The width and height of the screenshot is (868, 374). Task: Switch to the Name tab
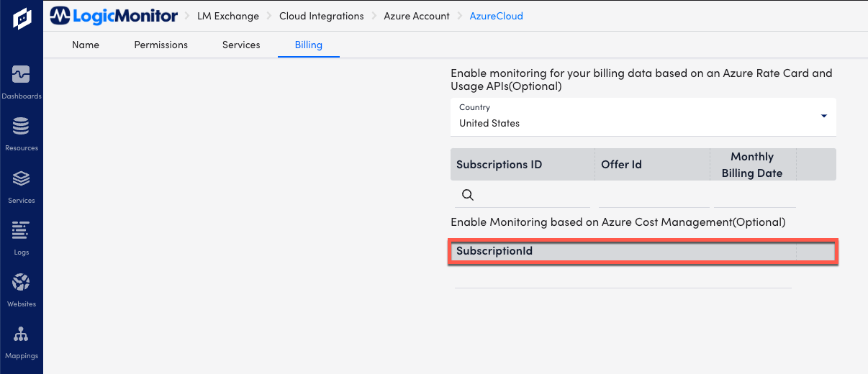[x=86, y=45]
